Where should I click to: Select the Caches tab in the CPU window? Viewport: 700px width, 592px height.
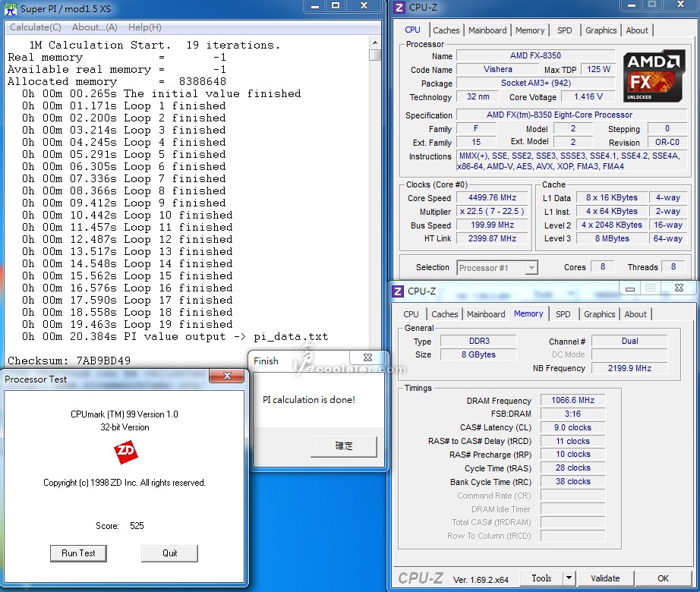(x=446, y=30)
